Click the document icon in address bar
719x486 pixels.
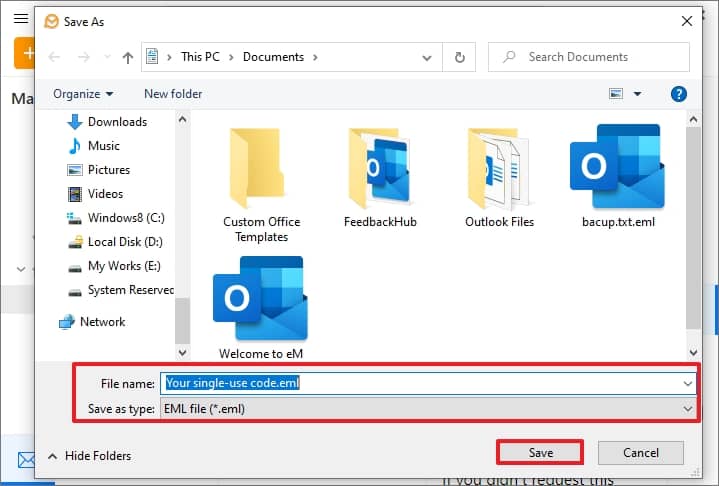click(152, 57)
